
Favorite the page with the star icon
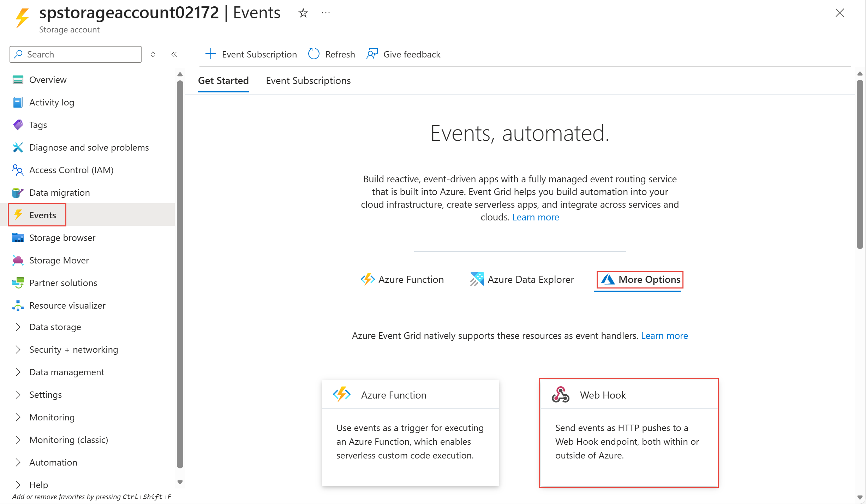click(303, 13)
